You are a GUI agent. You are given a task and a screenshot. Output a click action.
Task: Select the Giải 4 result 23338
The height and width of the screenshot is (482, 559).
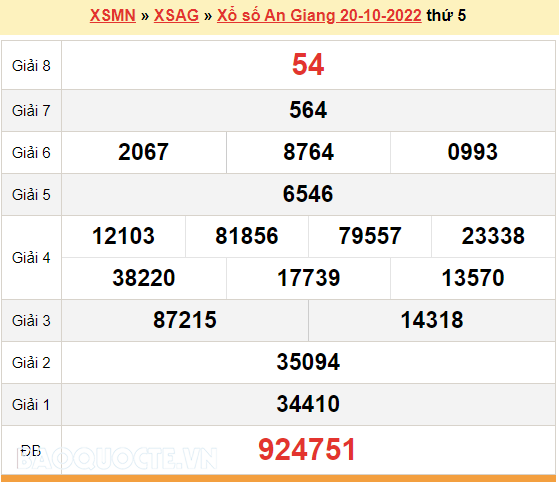[x=493, y=236]
